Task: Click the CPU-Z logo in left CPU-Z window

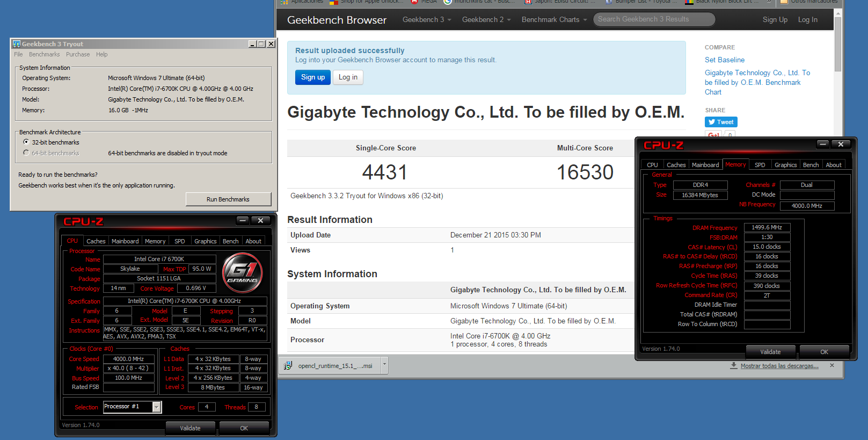Action: [83, 221]
